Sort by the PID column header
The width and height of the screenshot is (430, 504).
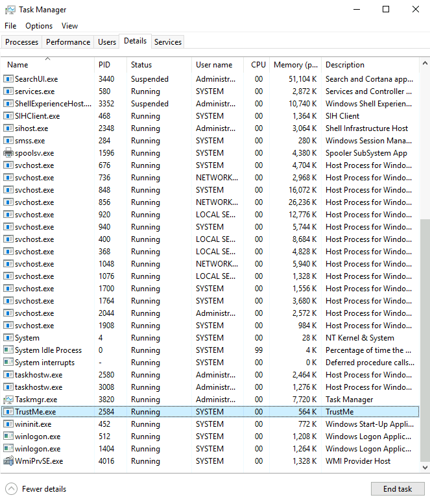pyautogui.click(x=110, y=65)
